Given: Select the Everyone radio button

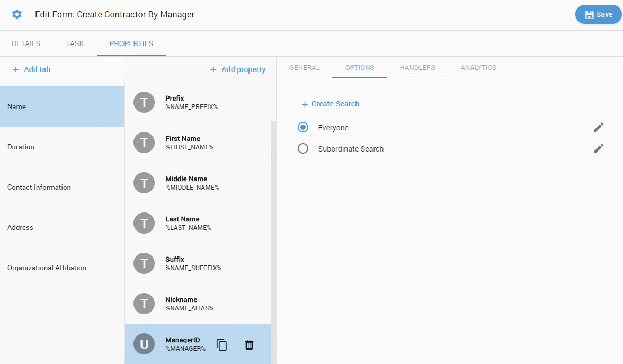Looking at the screenshot, I should pyautogui.click(x=303, y=127).
